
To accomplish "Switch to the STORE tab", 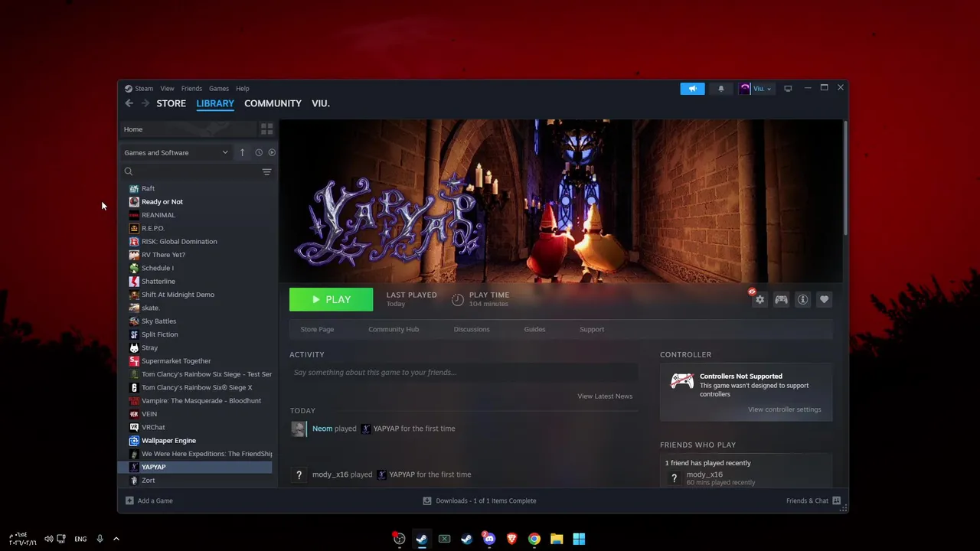I will click(171, 103).
